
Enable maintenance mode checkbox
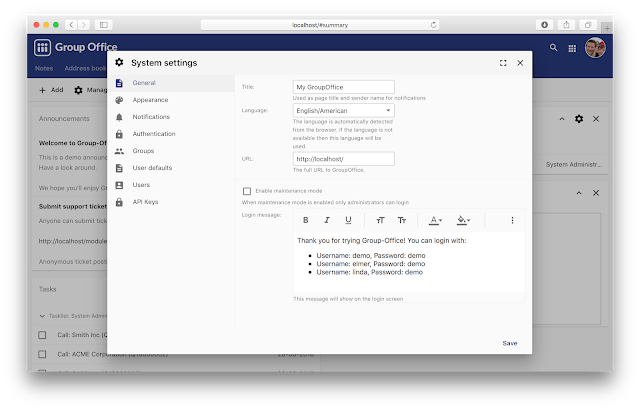(x=247, y=191)
